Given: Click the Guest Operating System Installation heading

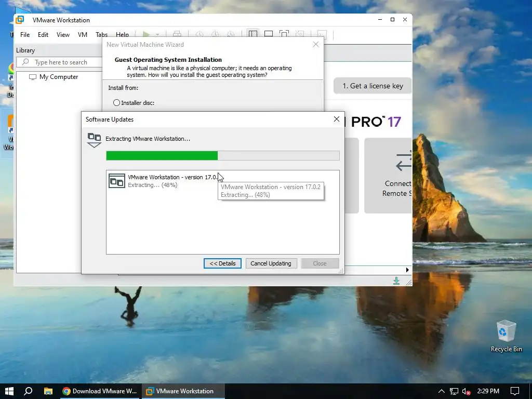Looking at the screenshot, I should pyautogui.click(x=168, y=60).
